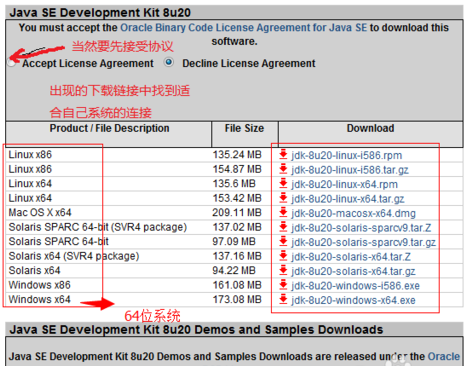This screenshot has width=468, height=366.
Task: Download jdk-8u20-linux-x64.tar.gz
Action: (x=348, y=199)
